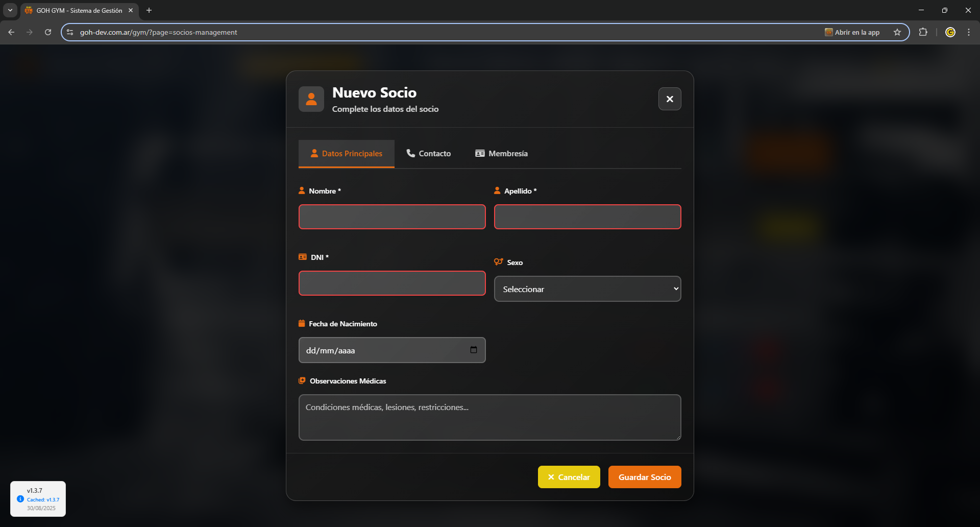The image size is (980, 527).
Task: Open the Membresía tab
Action: 501,154
